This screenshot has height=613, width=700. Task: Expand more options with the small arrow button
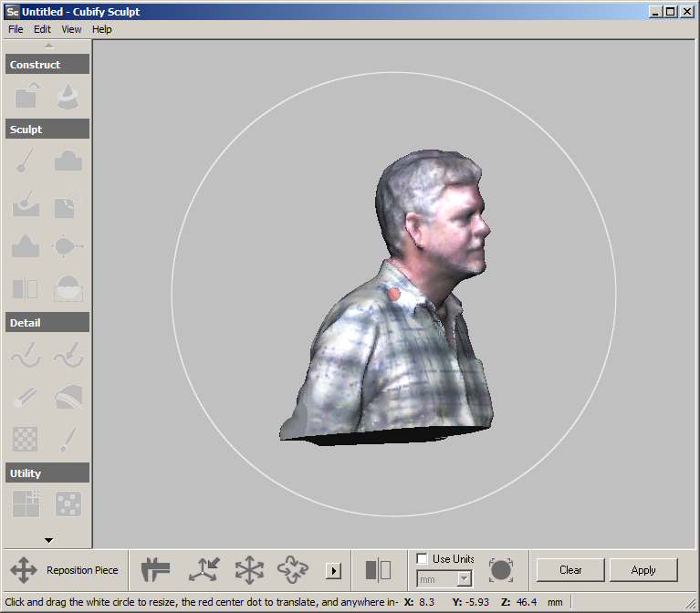333,571
